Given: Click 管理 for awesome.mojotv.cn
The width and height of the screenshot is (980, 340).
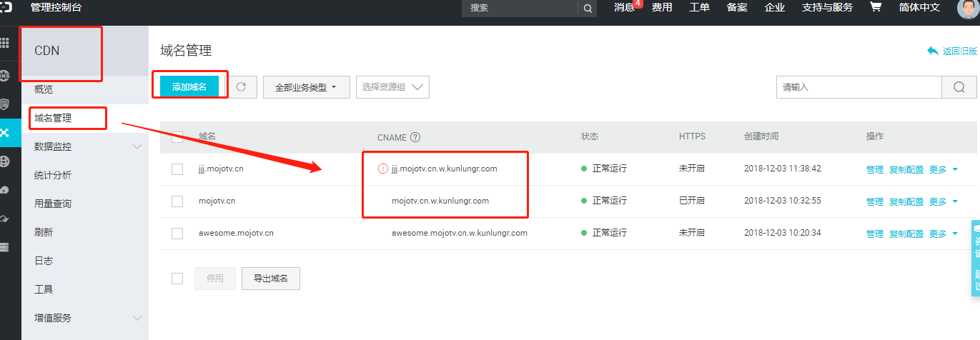Looking at the screenshot, I should pos(875,234).
